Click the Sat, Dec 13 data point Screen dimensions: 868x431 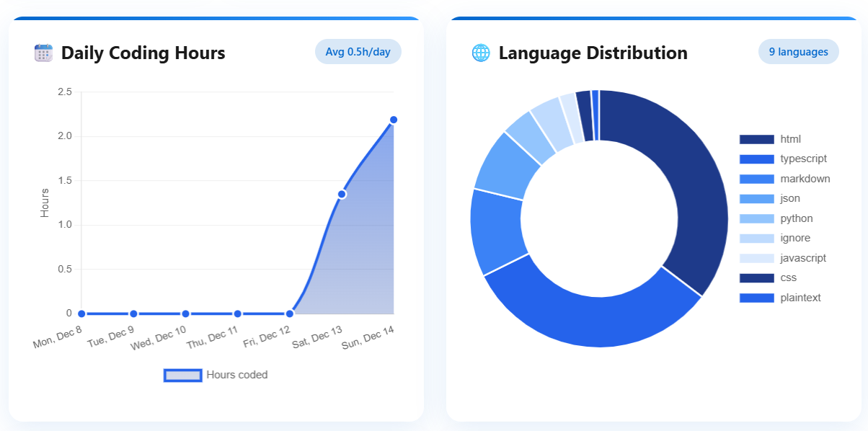pyautogui.click(x=342, y=194)
